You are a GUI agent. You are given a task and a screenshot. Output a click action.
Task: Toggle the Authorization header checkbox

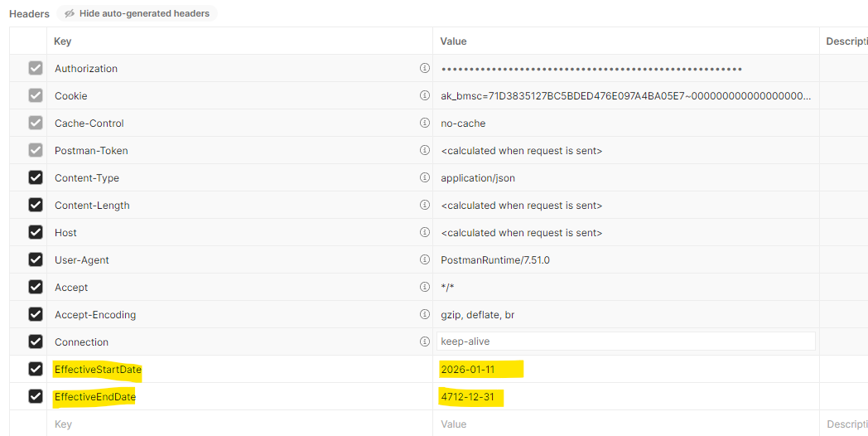(36, 68)
